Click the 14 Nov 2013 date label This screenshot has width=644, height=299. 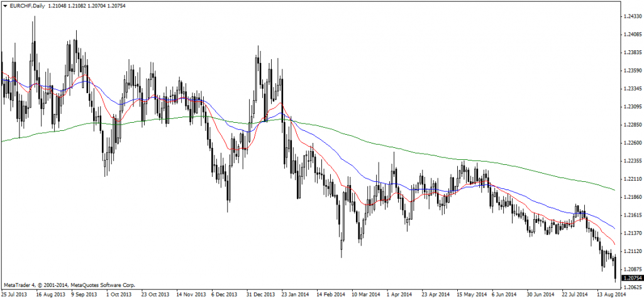pyautogui.click(x=191, y=295)
